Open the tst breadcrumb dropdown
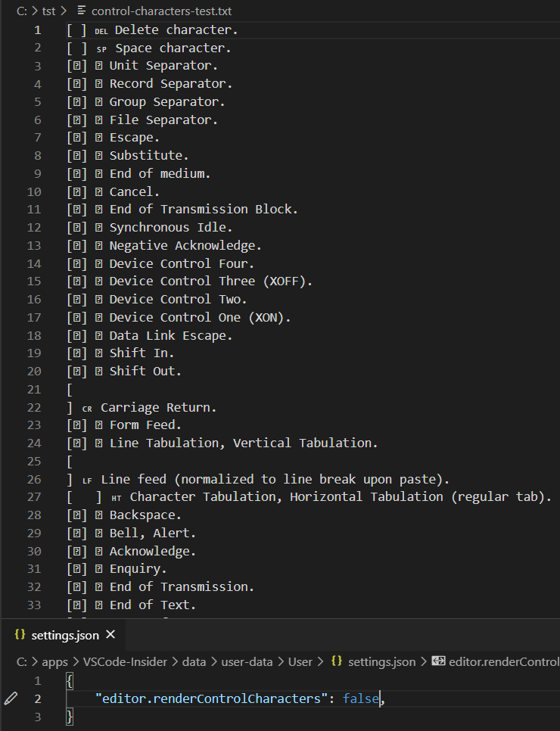The height and width of the screenshot is (731, 560). [49, 11]
